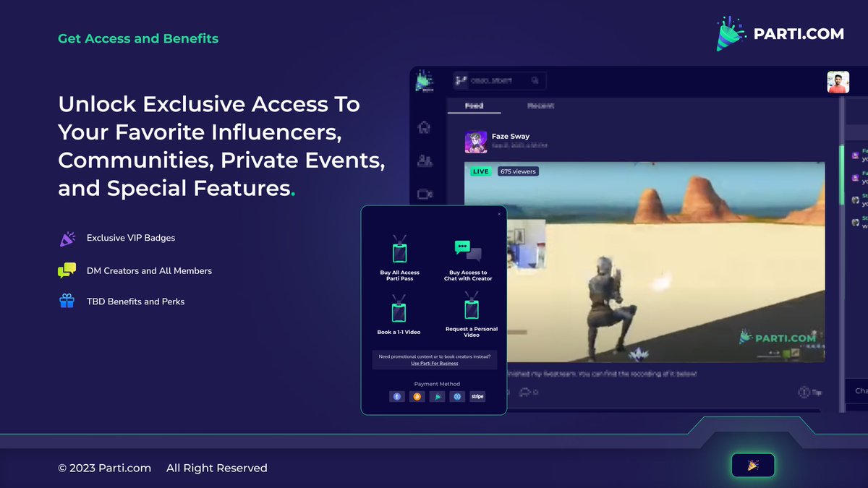The image size is (868, 488).
Task: Select the Buy All Access Parti Pass option
Action: (399, 258)
